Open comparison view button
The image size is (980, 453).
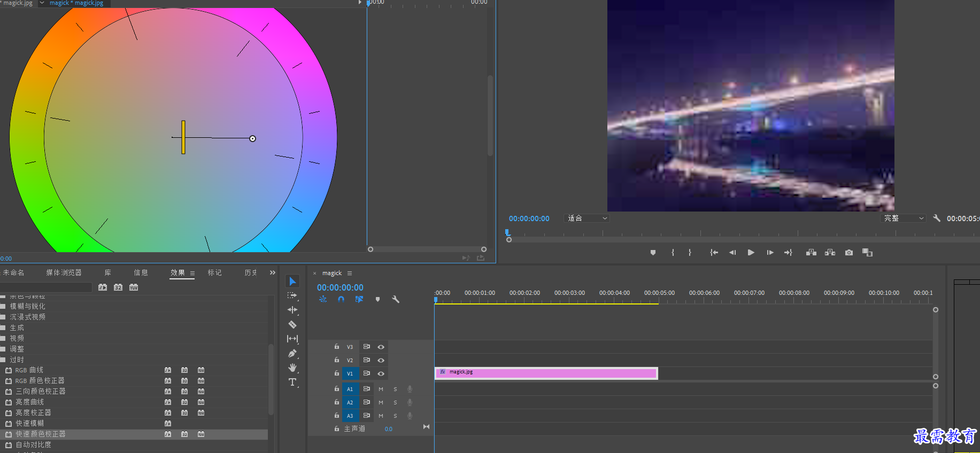[x=867, y=253]
